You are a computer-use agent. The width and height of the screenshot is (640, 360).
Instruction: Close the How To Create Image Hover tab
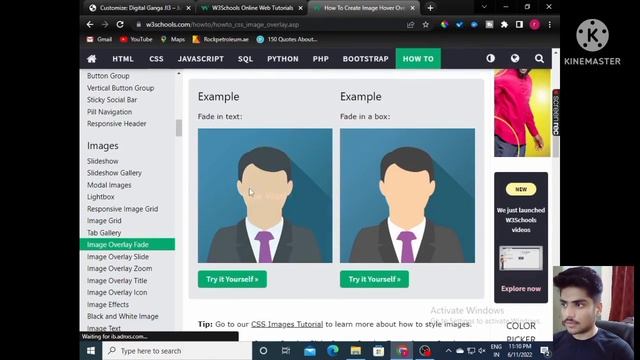413,8
